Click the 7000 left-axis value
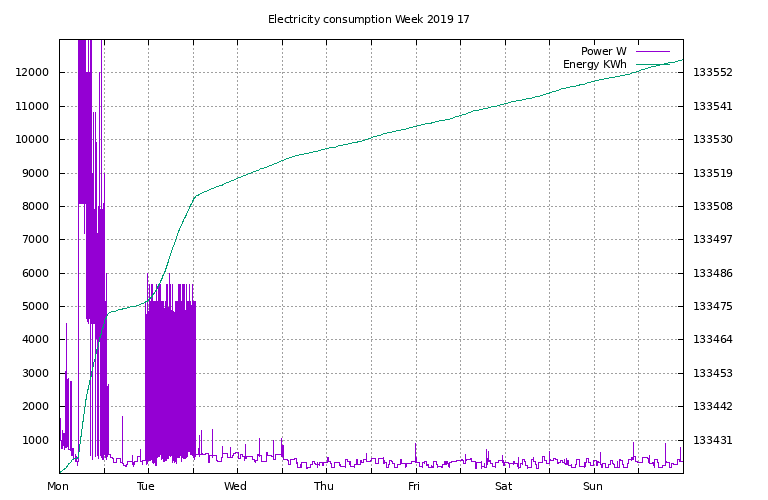This screenshot has height=500, width=768. (x=36, y=239)
